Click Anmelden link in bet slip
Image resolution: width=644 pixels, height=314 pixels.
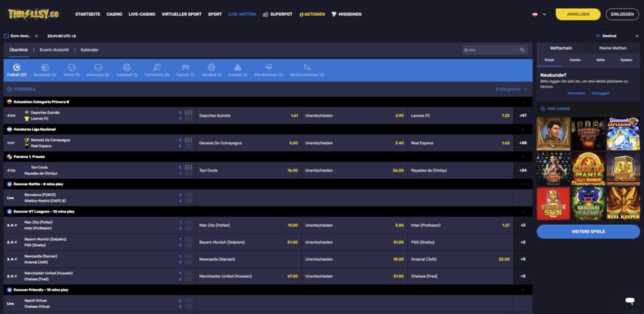tap(576, 94)
